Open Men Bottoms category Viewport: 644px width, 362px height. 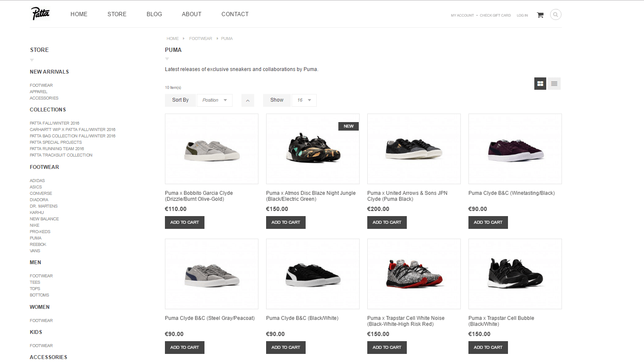coord(39,295)
